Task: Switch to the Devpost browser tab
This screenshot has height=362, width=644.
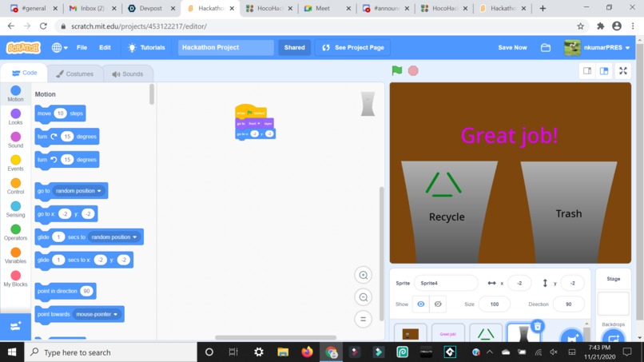Action: point(150,8)
